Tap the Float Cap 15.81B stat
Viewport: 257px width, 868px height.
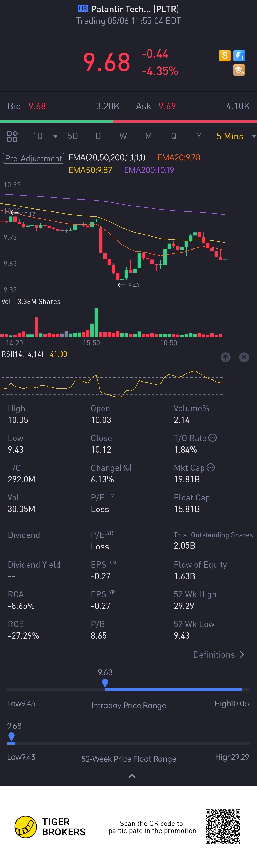(x=192, y=503)
